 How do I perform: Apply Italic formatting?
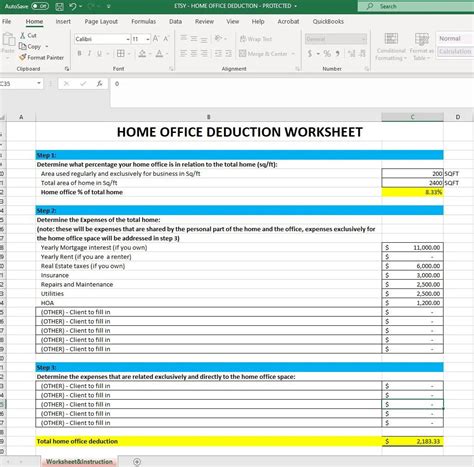pyautogui.click(x=89, y=53)
